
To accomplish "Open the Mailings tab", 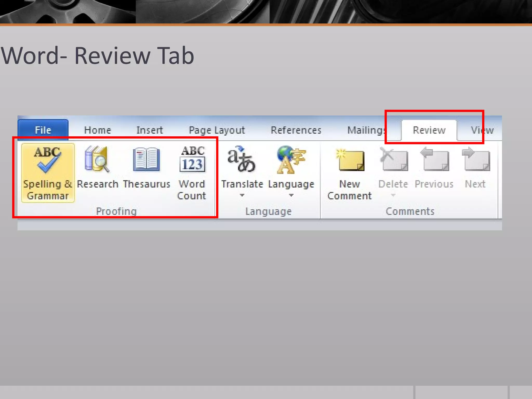I will tap(366, 130).
